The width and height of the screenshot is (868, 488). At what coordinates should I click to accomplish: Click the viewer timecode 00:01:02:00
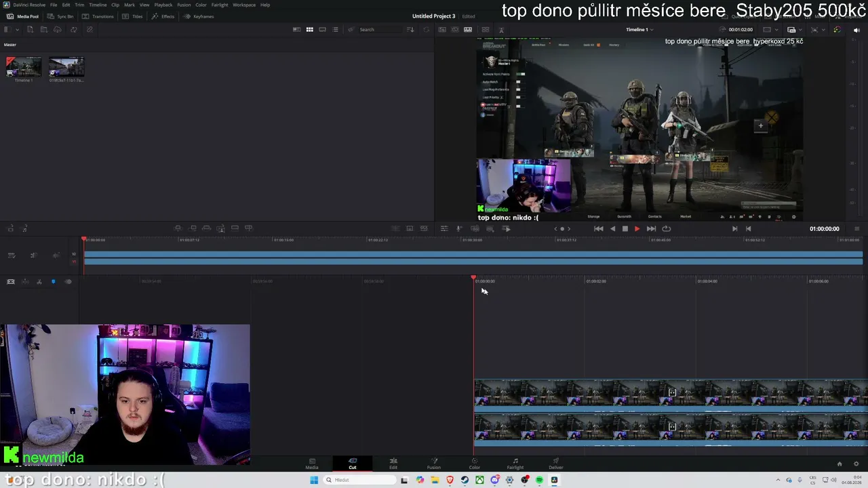pos(741,30)
